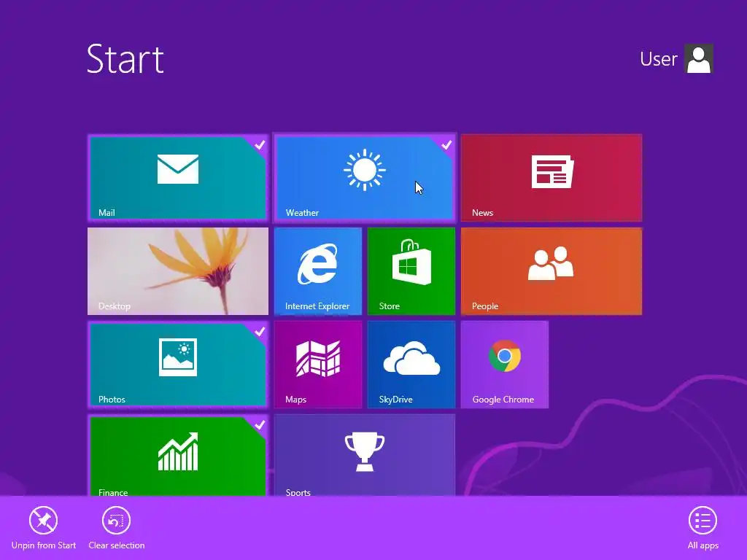Image resolution: width=747 pixels, height=560 pixels.
Task: Click the 'SkyDrive' tile label
Action: tap(395, 400)
